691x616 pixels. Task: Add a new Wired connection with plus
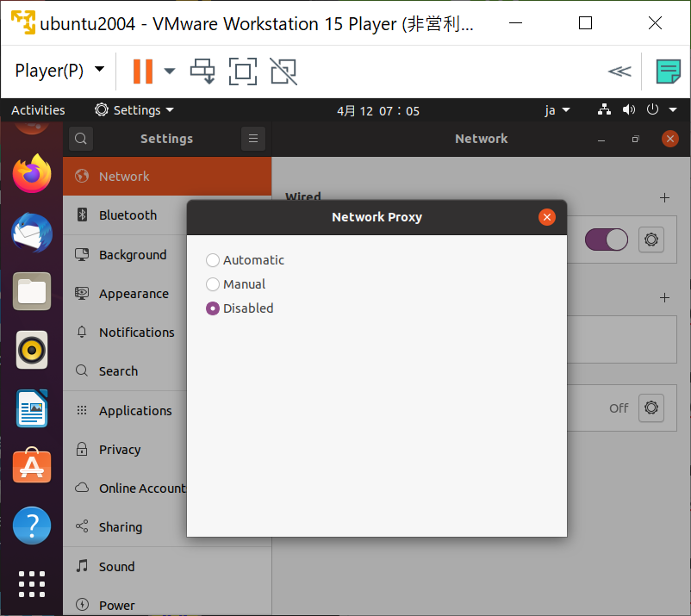click(664, 198)
